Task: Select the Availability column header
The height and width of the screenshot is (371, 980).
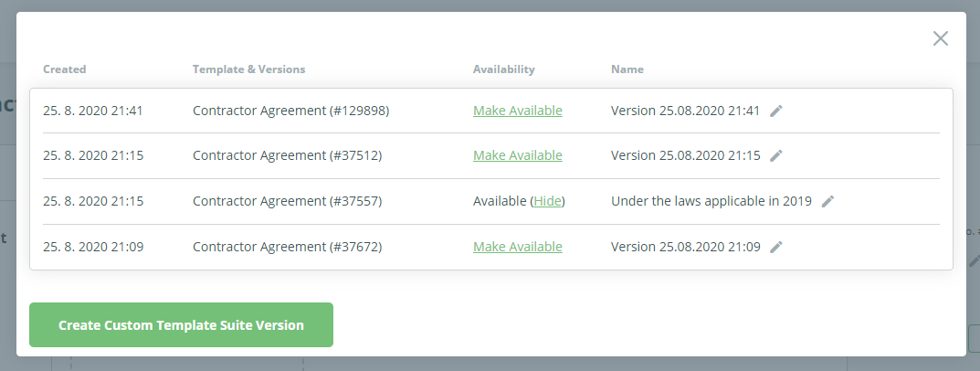Action: click(x=504, y=69)
